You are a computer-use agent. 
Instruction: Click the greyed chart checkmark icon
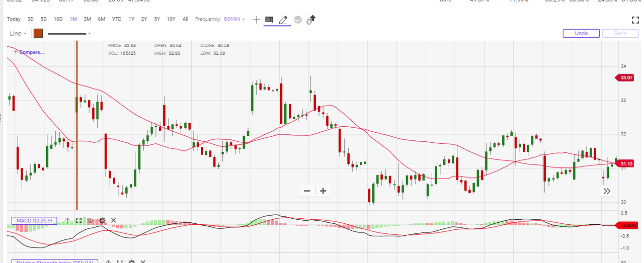tap(297, 20)
